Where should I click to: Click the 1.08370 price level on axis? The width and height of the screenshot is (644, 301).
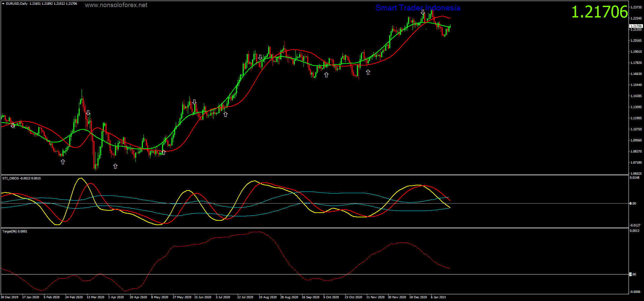(x=636, y=152)
